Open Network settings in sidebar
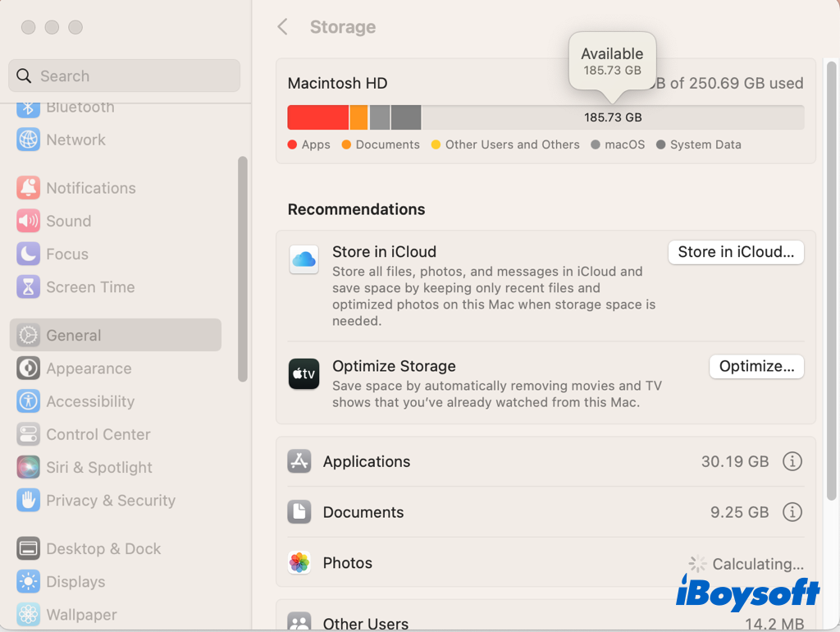The width and height of the screenshot is (840, 632). [75, 140]
